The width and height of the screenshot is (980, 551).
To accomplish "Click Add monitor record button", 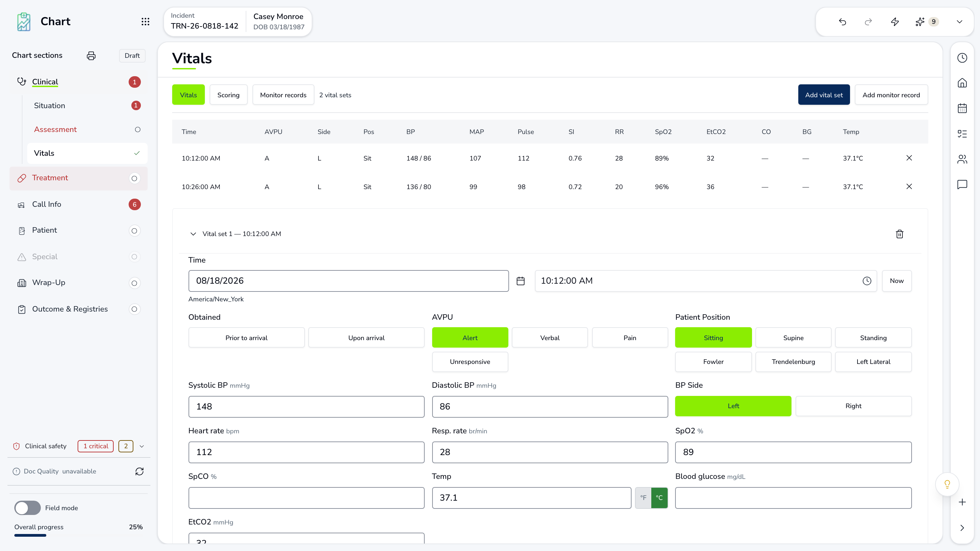I will 891,95.
